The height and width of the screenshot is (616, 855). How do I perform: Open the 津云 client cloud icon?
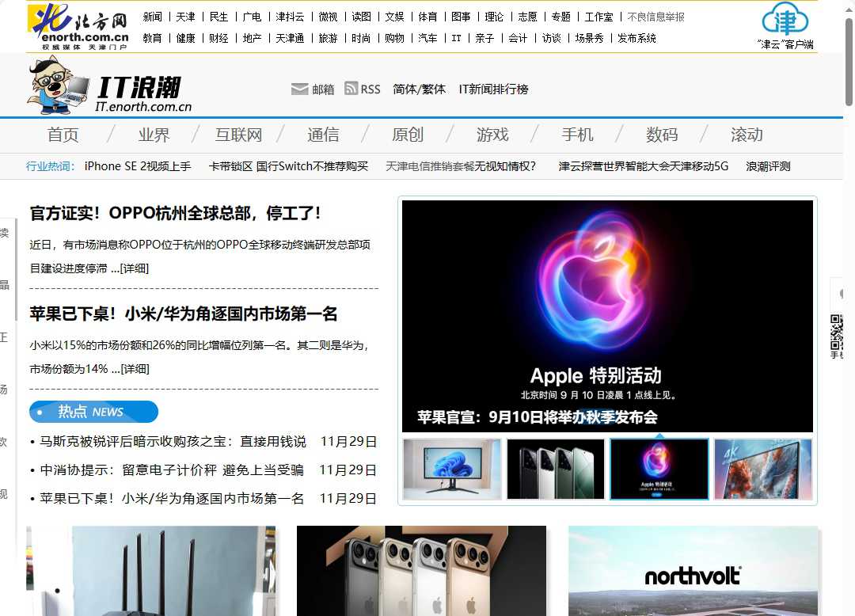[x=785, y=20]
